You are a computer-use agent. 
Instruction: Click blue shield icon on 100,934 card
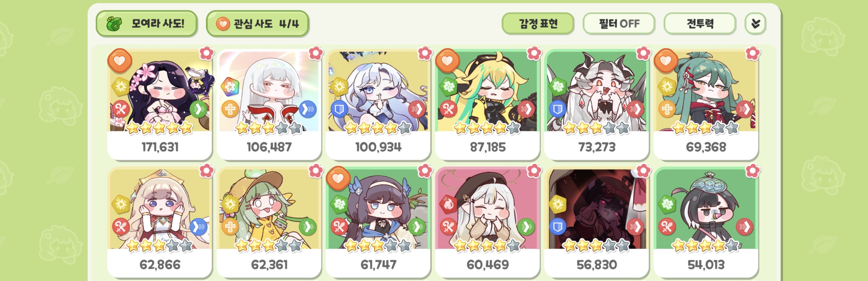point(339,109)
